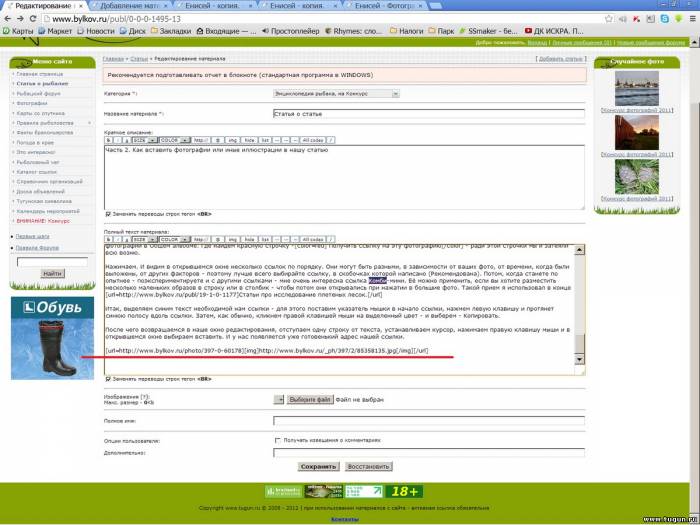This screenshot has width=700, height=525.
Task: Open Фотографии in site menu
Action: point(32,103)
